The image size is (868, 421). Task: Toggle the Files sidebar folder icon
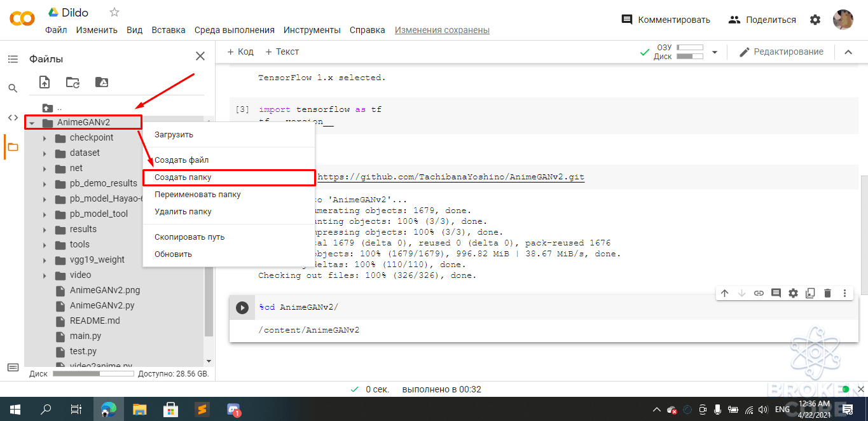[x=13, y=147]
